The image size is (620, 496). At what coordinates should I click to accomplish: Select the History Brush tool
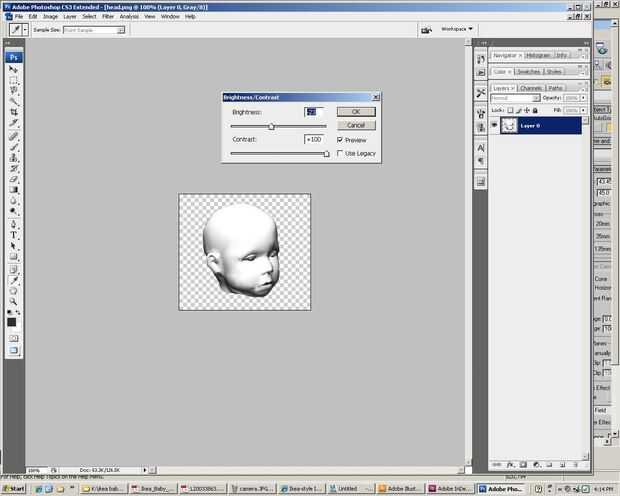coord(13,168)
